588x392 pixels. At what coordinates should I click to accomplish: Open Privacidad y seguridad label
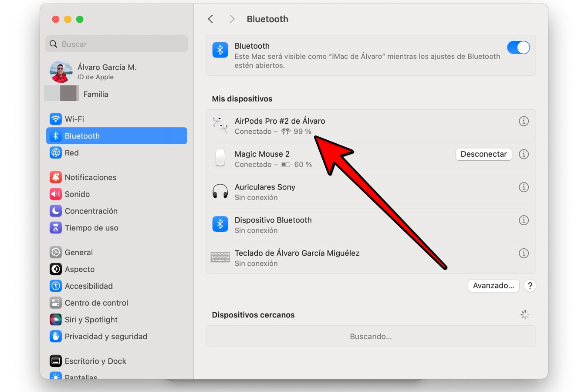(x=106, y=337)
